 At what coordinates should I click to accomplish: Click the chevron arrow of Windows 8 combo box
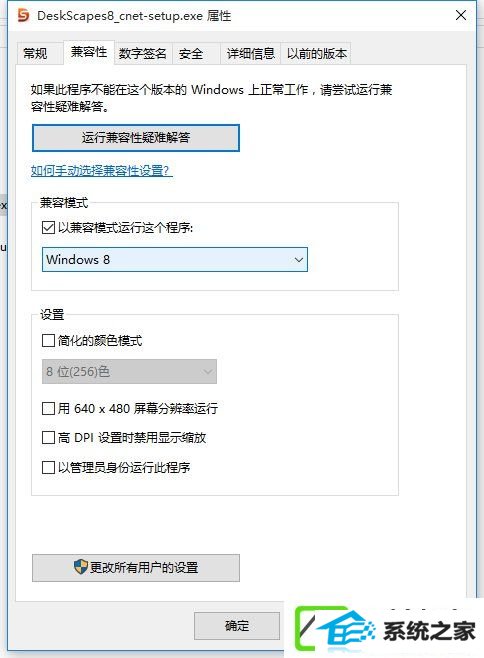(298, 260)
